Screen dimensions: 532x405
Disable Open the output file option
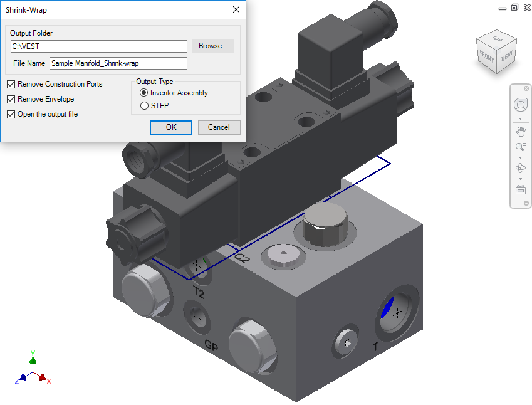coord(11,114)
